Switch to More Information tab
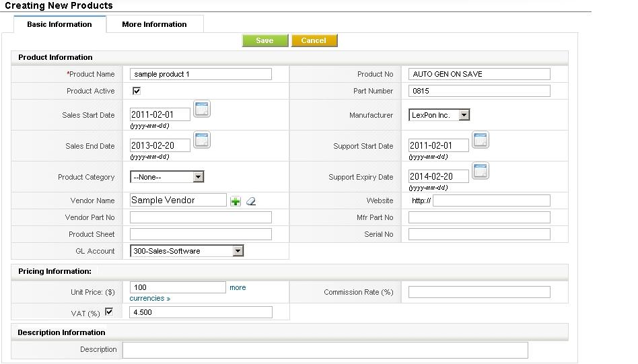The height and width of the screenshot is (364, 638). 155,24
